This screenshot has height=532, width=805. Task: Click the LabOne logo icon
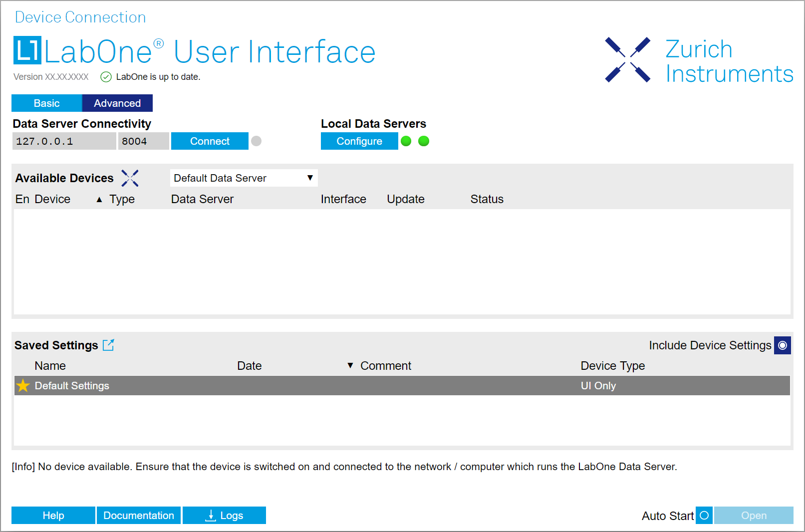27,50
